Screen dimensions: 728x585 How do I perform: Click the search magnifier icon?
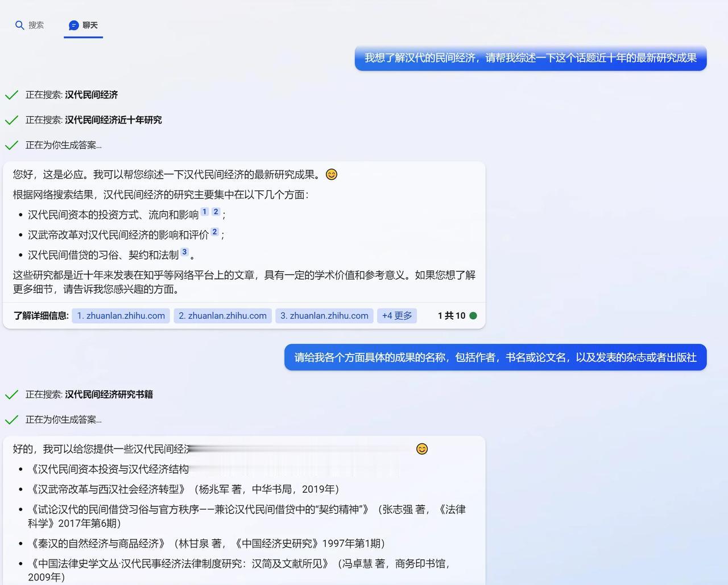pyautogui.click(x=19, y=25)
